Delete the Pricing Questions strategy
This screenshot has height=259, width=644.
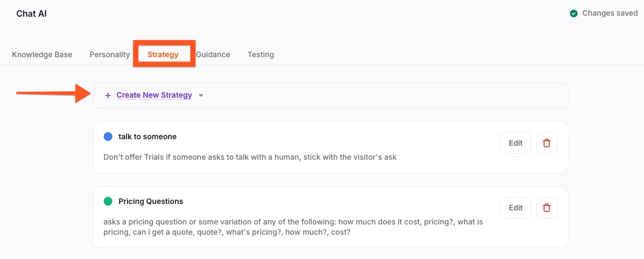(547, 208)
